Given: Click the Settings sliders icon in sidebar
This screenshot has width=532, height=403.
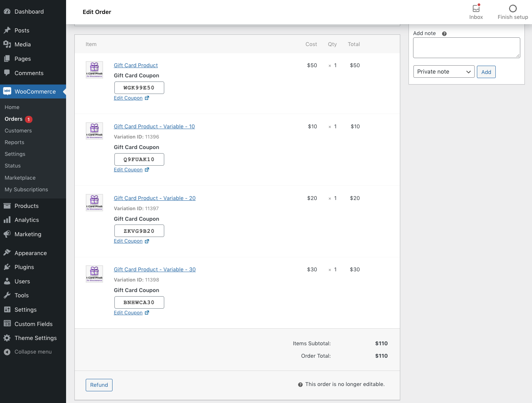Looking at the screenshot, I should pyautogui.click(x=7, y=310).
